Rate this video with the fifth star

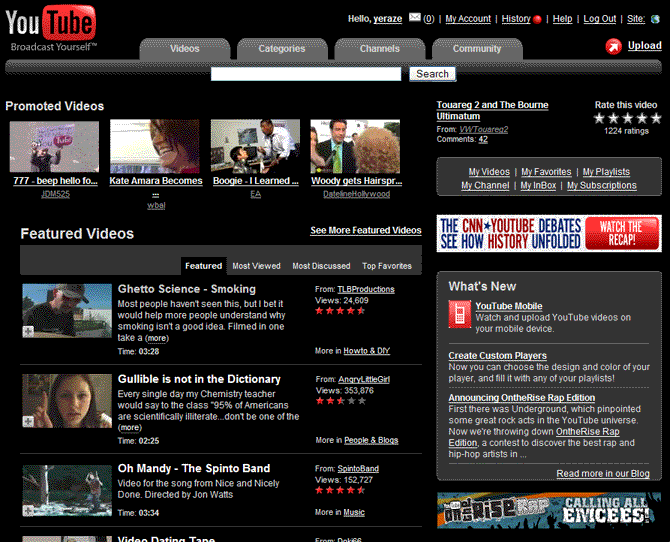tap(656, 118)
